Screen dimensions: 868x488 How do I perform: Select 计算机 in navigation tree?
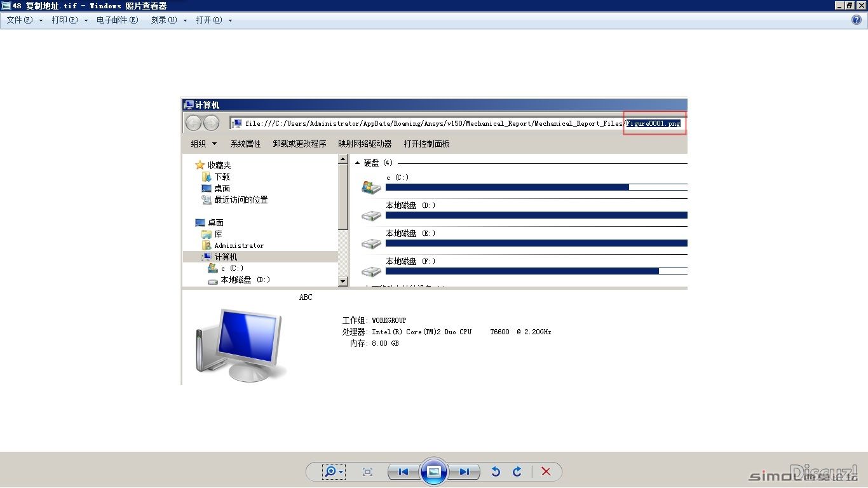click(x=226, y=257)
